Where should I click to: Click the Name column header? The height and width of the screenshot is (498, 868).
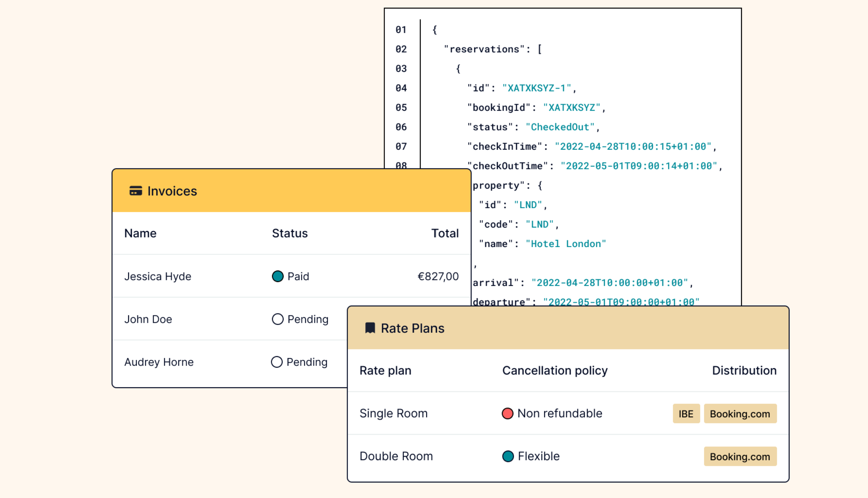(x=140, y=233)
